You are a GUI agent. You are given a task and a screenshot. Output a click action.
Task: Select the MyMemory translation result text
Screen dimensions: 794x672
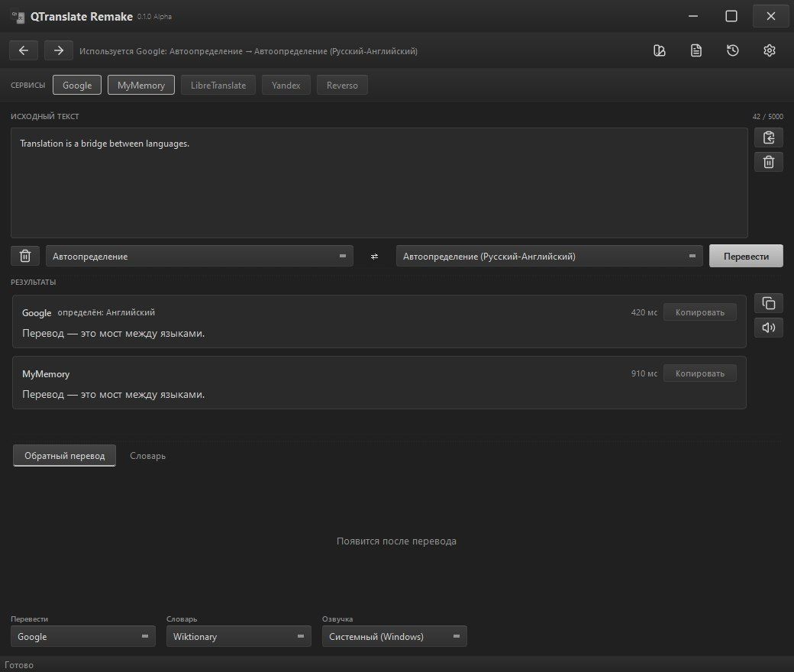click(x=114, y=394)
